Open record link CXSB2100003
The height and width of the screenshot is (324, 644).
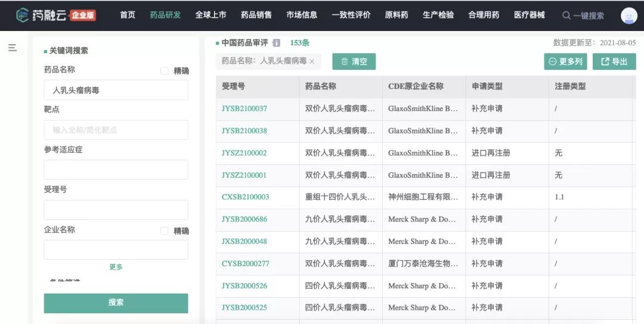coord(245,197)
